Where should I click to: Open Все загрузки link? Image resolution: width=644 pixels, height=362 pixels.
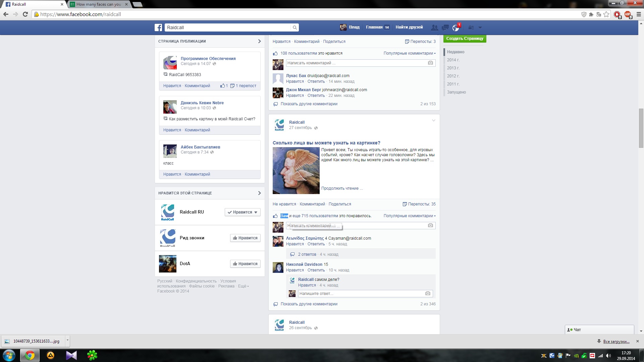[616, 342]
